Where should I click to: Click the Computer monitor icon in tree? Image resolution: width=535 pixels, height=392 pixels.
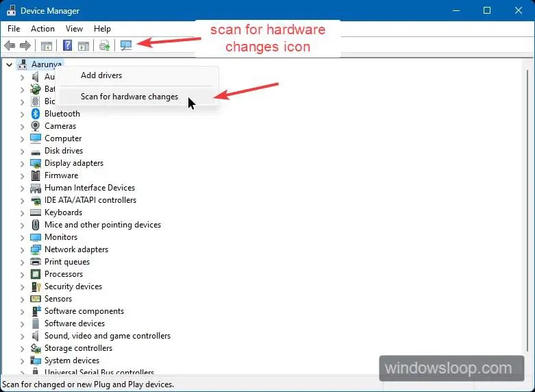(x=36, y=138)
